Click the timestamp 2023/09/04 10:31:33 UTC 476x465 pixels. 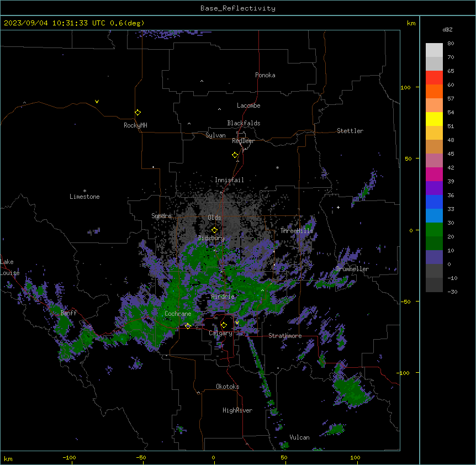(55, 23)
